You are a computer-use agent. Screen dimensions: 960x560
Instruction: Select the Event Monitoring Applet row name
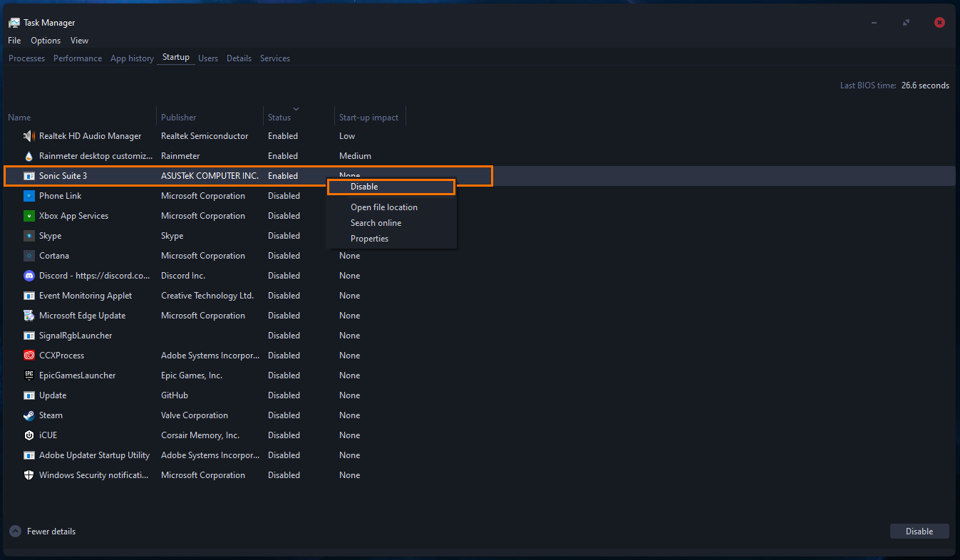(x=86, y=296)
